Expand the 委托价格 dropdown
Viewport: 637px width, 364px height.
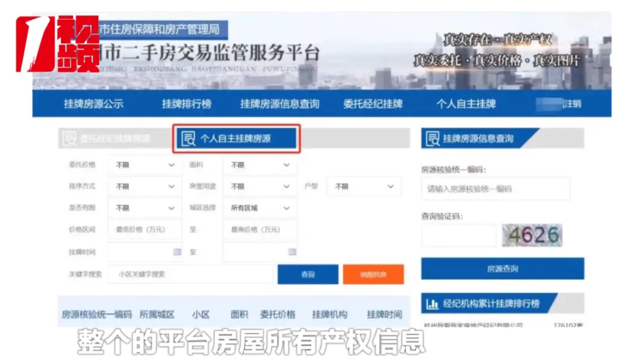[x=145, y=165]
